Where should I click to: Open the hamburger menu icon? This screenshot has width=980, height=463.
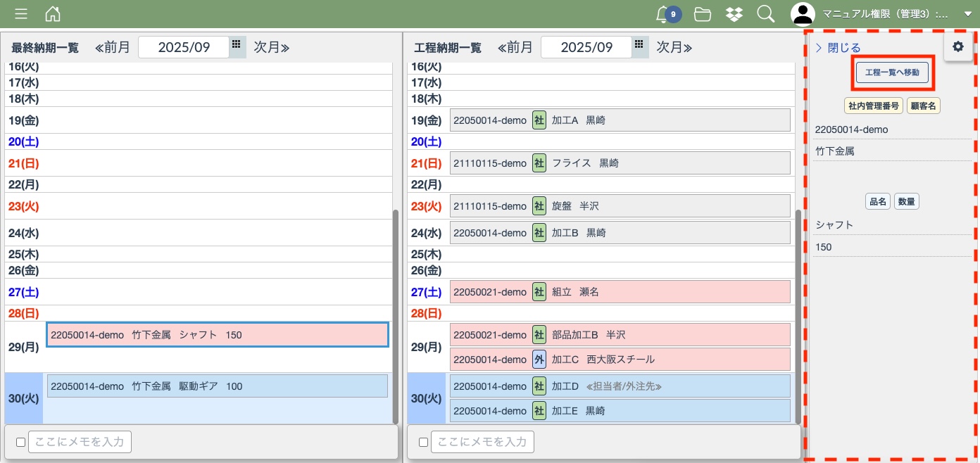click(x=21, y=14)
